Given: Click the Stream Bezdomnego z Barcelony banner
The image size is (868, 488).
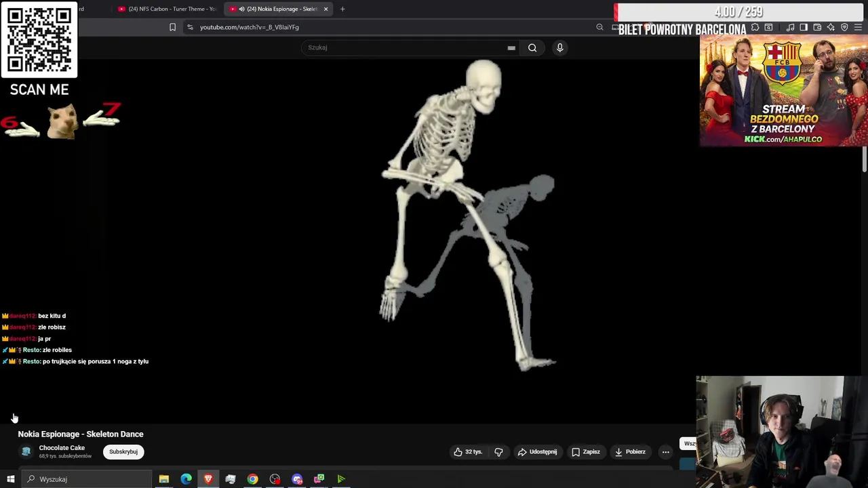Looking at the screenshot, I should click(x=783, y=91).
